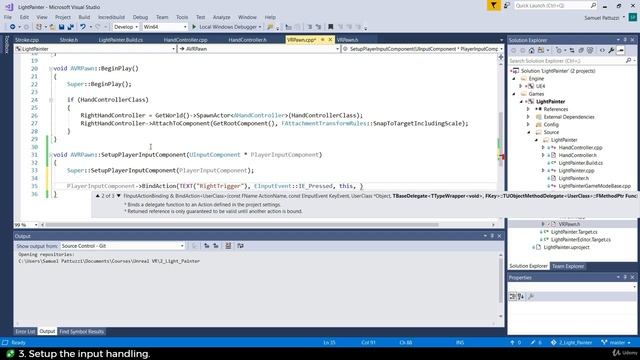
Task: Switch to HandController.h tab
Action: point(247,40)
